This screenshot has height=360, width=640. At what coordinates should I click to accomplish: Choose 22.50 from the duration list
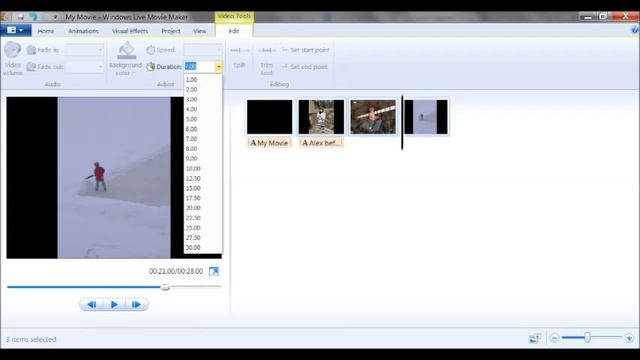point(203,218)
